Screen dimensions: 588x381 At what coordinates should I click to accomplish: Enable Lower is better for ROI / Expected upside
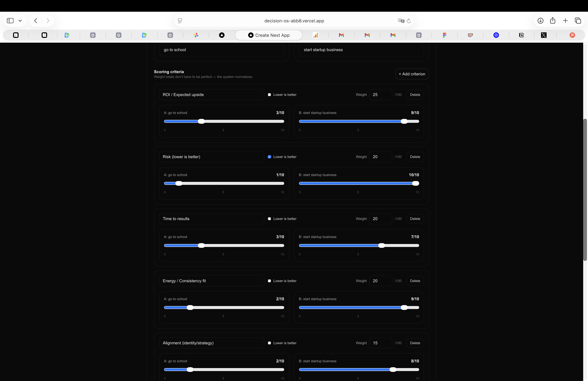[x=270, y=94]
